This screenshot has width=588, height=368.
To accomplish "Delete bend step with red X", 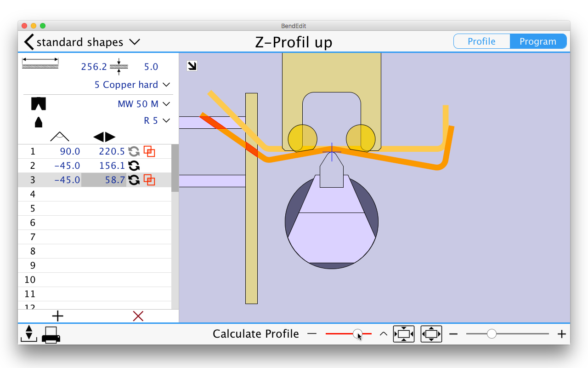I will click(138, 316).
